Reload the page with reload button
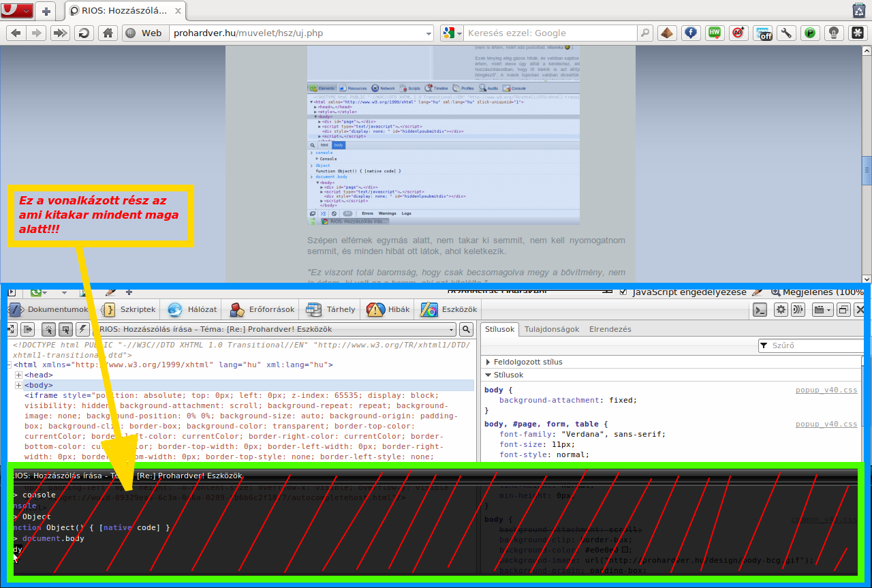Image resolution: width=872 pixels, height=588 pixels. tap(84, 33)
